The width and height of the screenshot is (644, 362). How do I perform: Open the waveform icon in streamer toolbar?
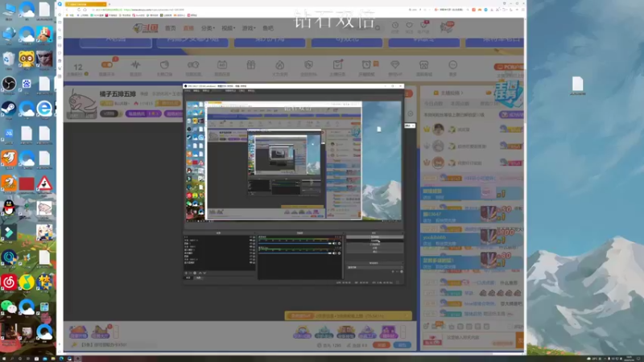click(135, 65)
